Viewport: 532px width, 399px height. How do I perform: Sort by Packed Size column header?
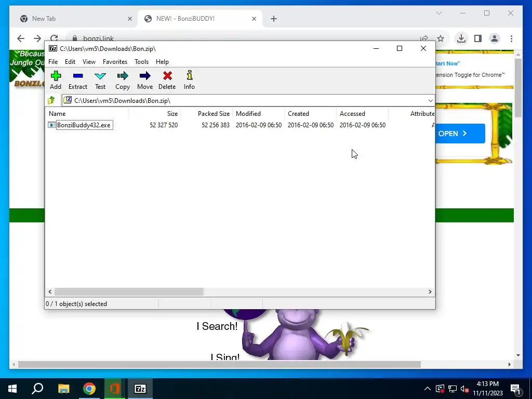pos(207,114)
